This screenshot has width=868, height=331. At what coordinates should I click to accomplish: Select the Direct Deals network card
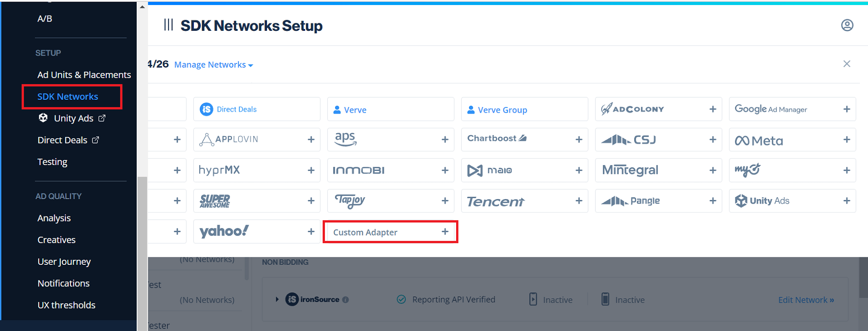257,109
